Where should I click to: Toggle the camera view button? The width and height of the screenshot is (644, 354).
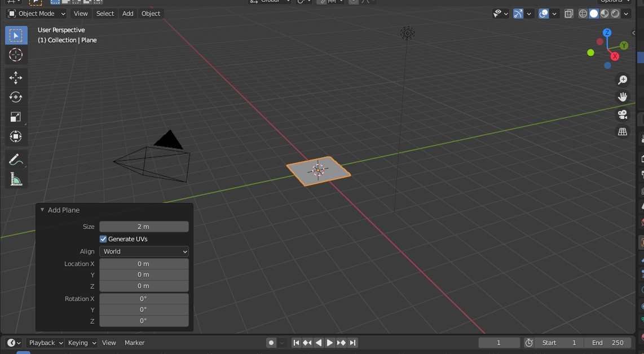623,114
